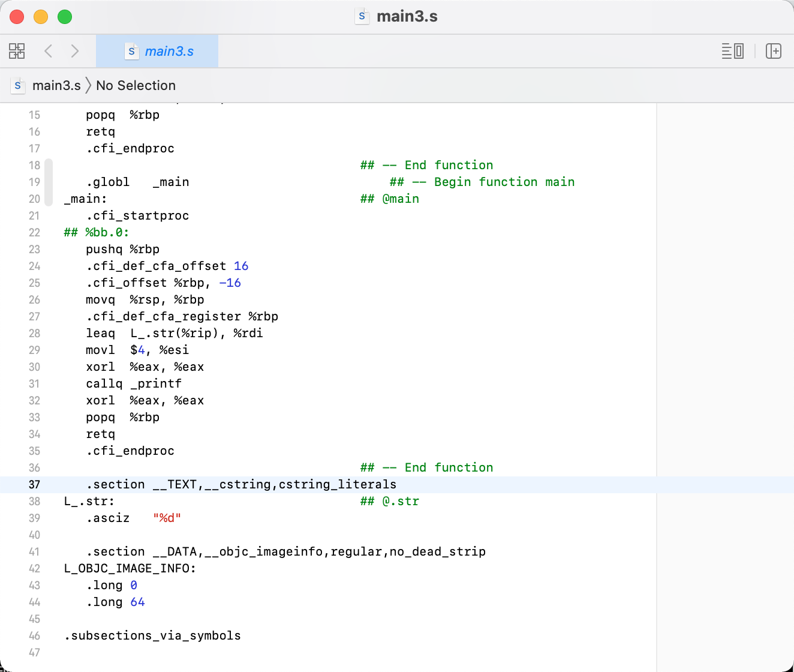Image resolution: width=794 pixels, height=672 pixels.
Task: Click the '## -- Begin function main' comment
Action: point(482,182)
